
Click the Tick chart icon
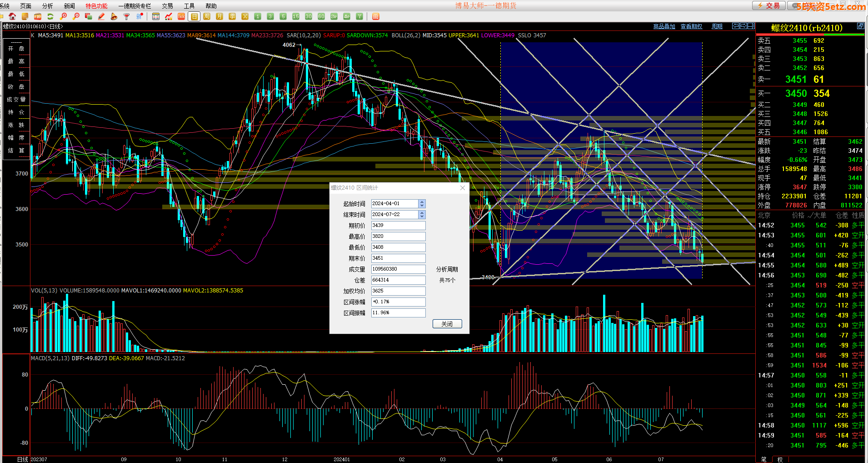coord(181,16)
